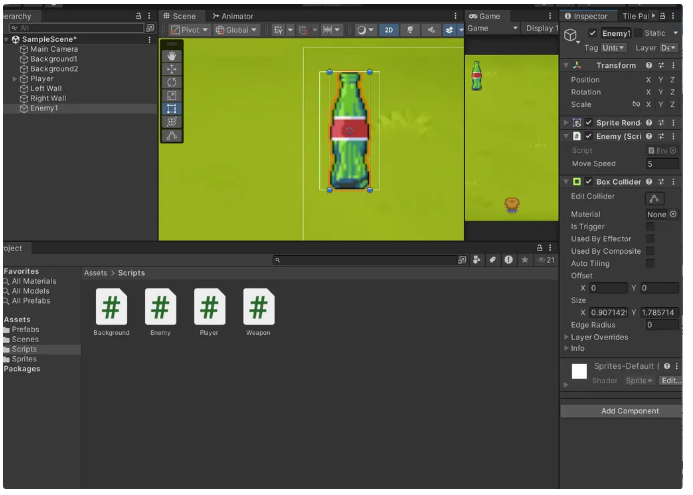Screen dimensions: 693x495
Task: Select the Move tool
Action: (x=173, y=70)
